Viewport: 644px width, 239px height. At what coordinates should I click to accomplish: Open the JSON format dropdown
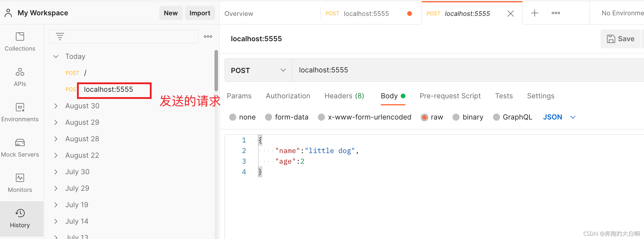(559, 117)
